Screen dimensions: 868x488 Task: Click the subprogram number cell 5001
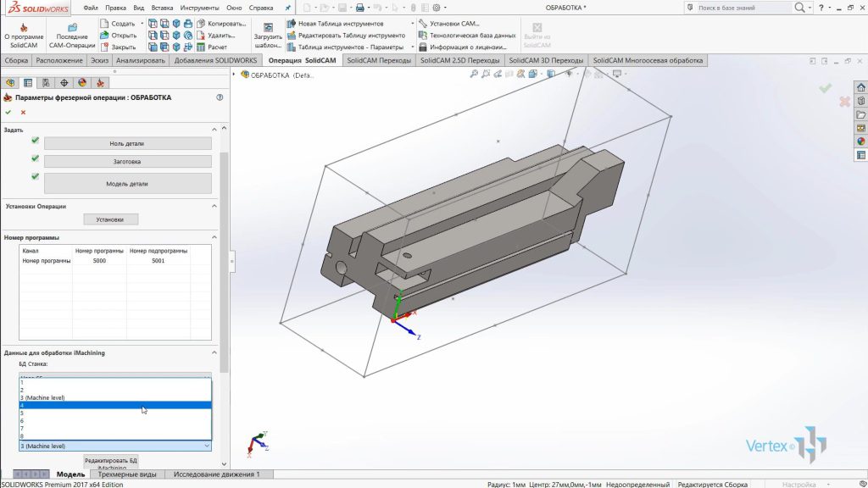coord(158,261)
